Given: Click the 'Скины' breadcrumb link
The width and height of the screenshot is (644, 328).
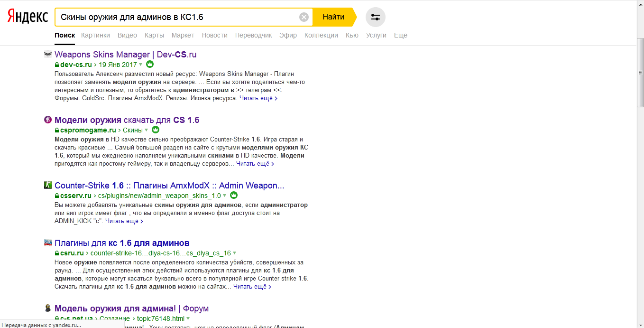Looking at the screenshot, I should 133,130.
